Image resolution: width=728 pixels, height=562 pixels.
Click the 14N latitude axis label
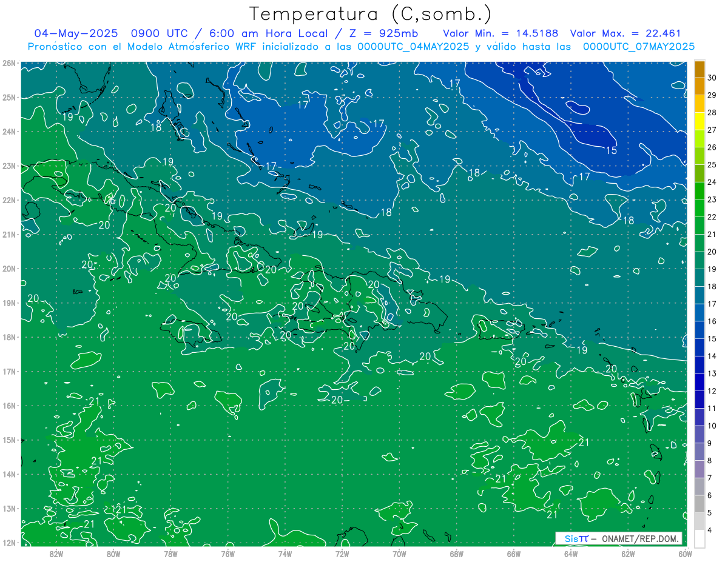pyautogui.click(x=8, y=474)
